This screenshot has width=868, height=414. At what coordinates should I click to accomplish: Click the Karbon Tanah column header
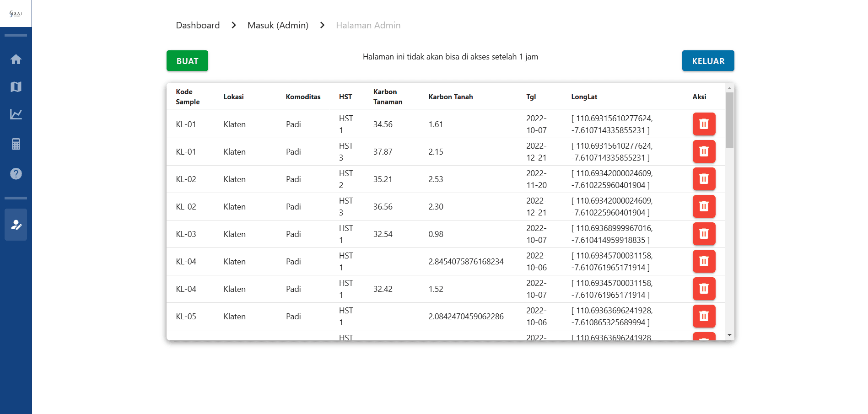click(x=450, y=97)
